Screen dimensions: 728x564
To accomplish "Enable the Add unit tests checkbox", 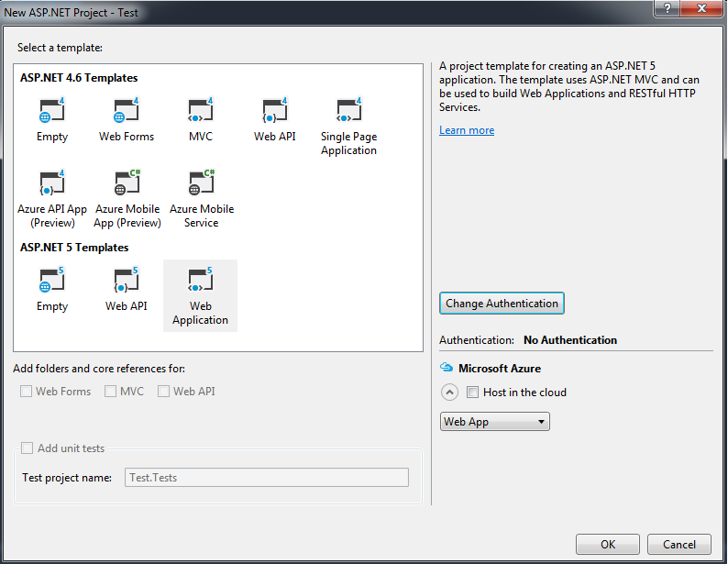I will coord(28,448).
